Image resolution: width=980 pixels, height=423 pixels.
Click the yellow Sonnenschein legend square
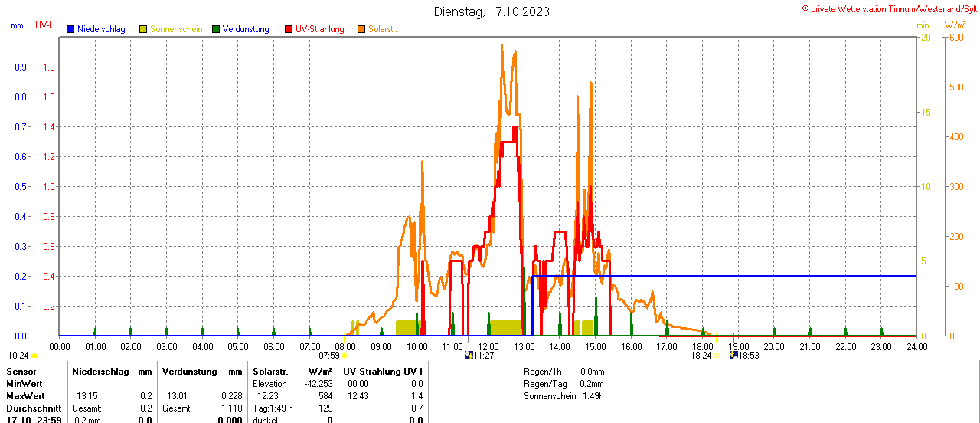143,29
